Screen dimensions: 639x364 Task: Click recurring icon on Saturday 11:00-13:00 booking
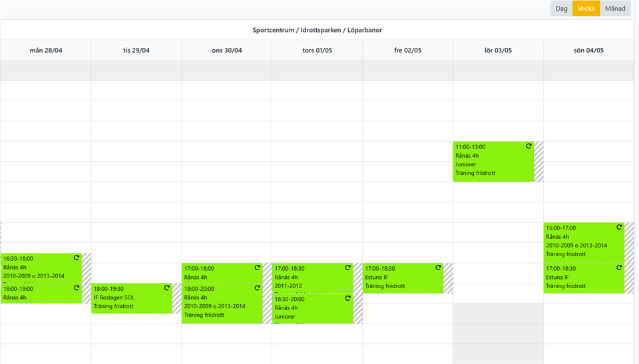click(529, 146)
